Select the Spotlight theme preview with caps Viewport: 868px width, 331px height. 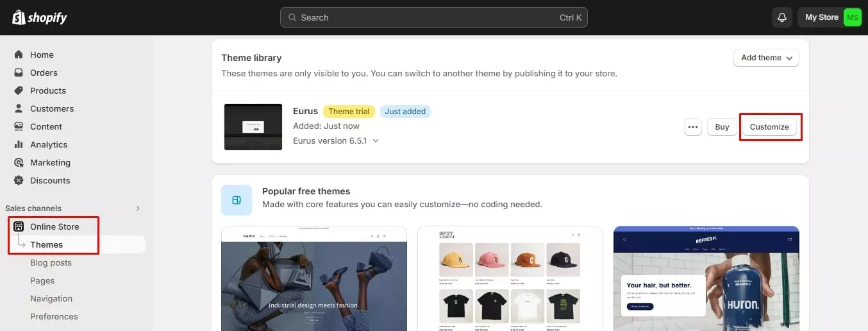(x=510, y=278)
